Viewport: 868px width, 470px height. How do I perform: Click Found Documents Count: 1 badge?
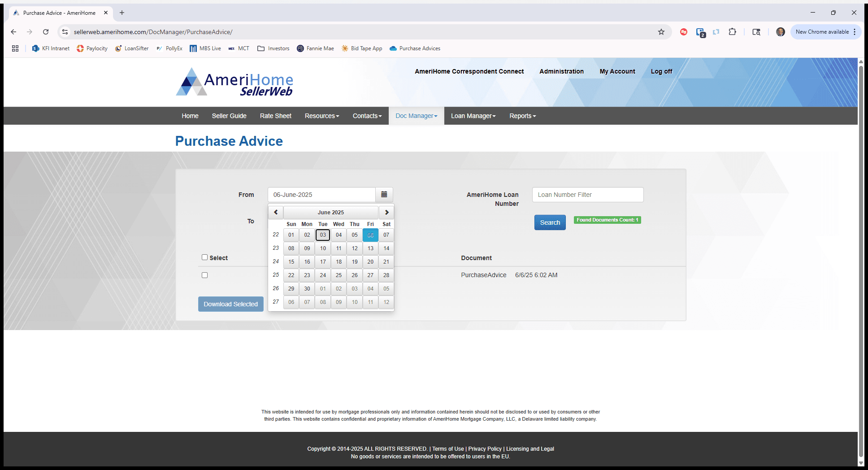pos(608,220)
